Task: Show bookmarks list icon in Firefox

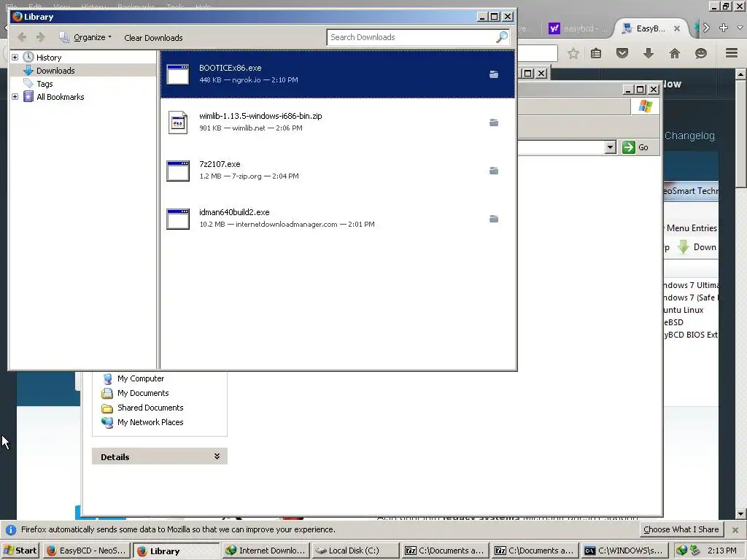Action: pos(596,53)
